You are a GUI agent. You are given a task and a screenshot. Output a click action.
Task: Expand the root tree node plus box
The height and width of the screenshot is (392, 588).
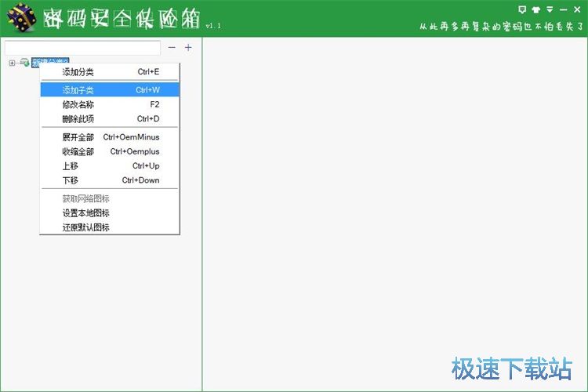12,63
